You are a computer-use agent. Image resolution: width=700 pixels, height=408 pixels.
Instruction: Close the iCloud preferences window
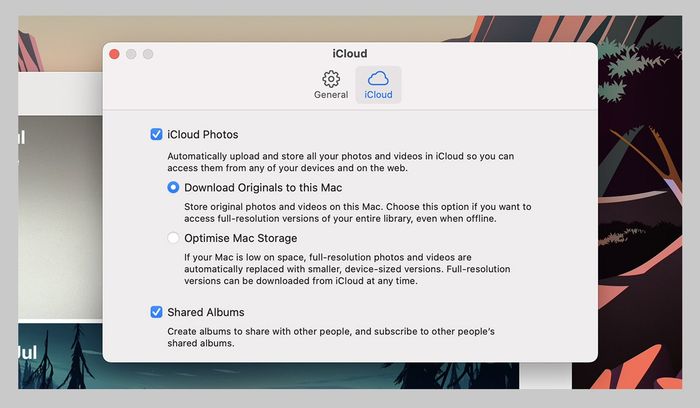pos(114,53)
